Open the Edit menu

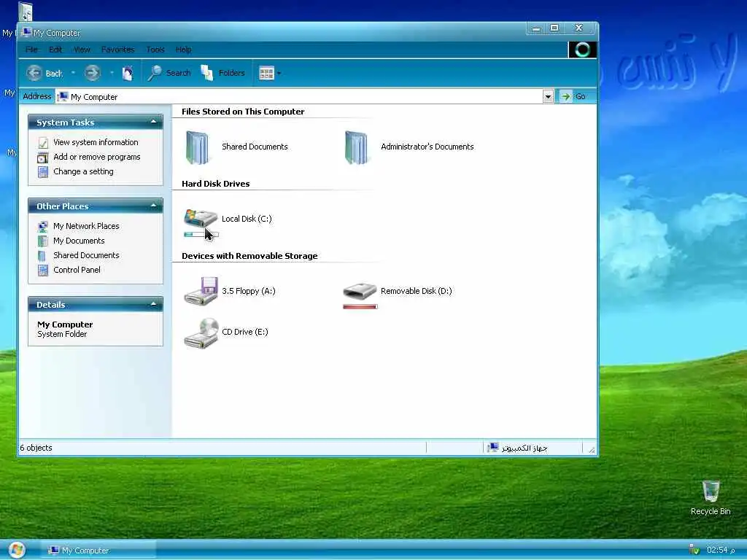click(x=55, y=50)
